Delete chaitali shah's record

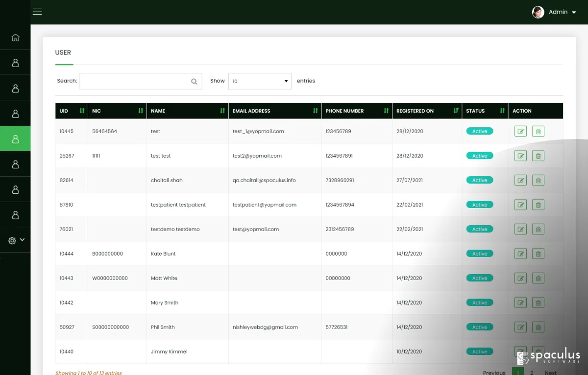click(x=538, y=180)
